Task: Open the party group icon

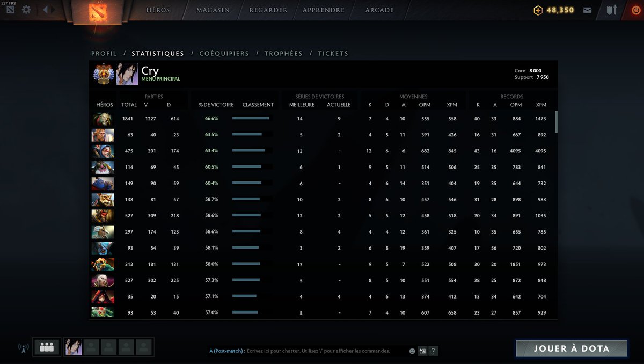Action: coord(47,347)
